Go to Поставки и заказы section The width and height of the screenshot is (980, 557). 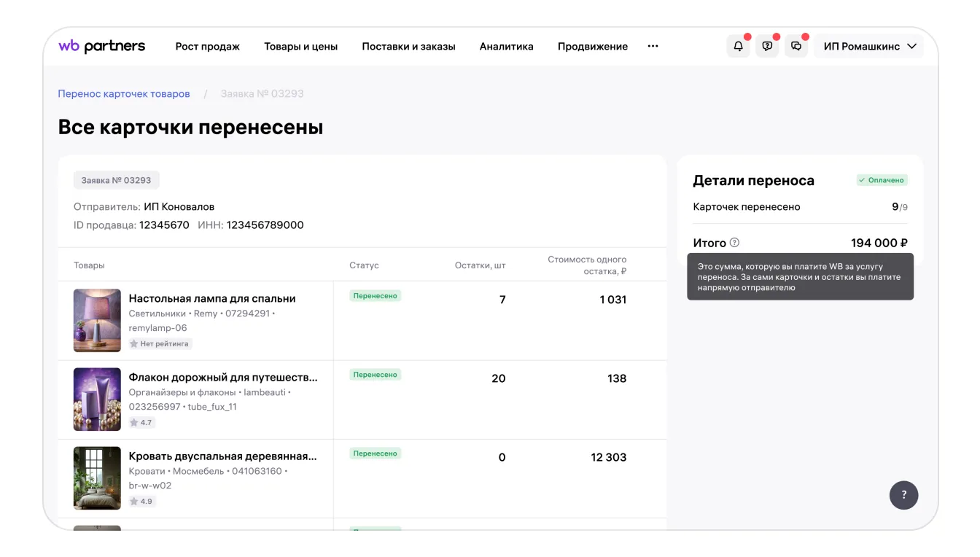click(x=408, y=47)
